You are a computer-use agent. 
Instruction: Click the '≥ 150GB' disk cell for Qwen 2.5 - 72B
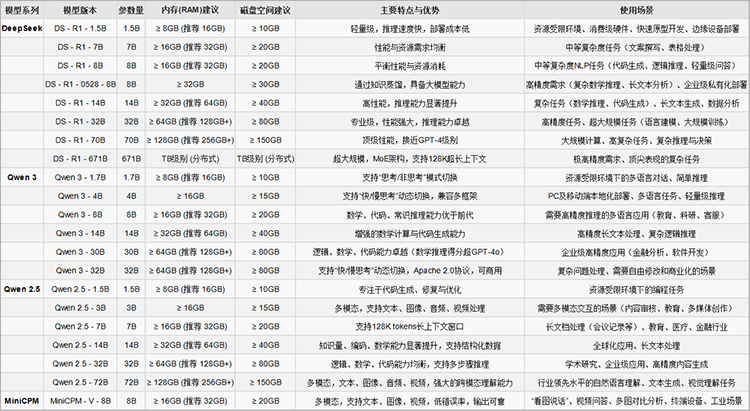(265, 383)
